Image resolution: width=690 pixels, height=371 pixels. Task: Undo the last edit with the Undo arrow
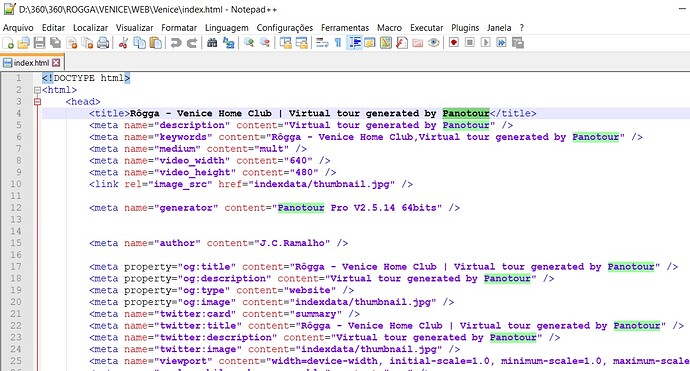point(176,43)
